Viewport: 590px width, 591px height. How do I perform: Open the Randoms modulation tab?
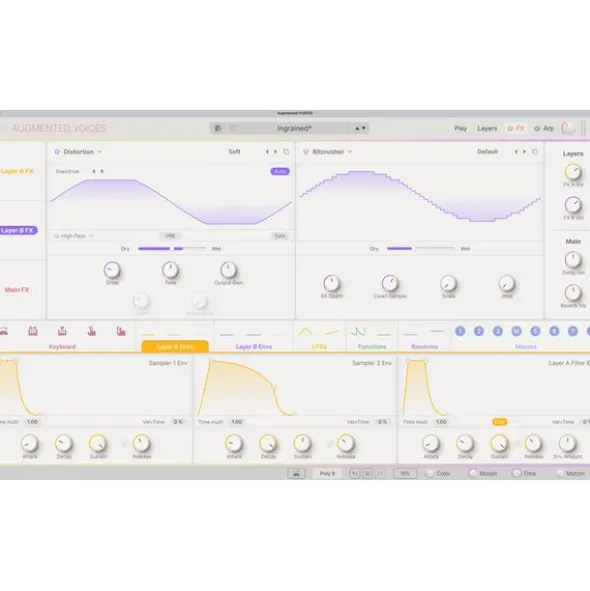424,346
